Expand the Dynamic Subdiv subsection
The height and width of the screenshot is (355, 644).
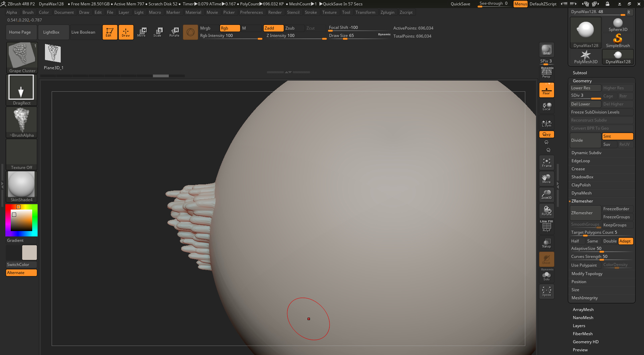(x=586, y=153)
